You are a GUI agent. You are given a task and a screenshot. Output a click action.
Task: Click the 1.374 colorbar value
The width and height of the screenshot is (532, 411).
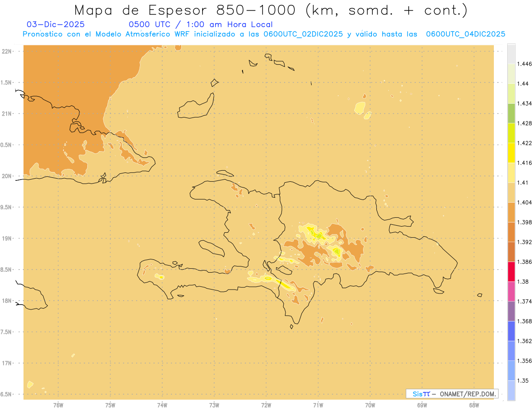(524, 301)
